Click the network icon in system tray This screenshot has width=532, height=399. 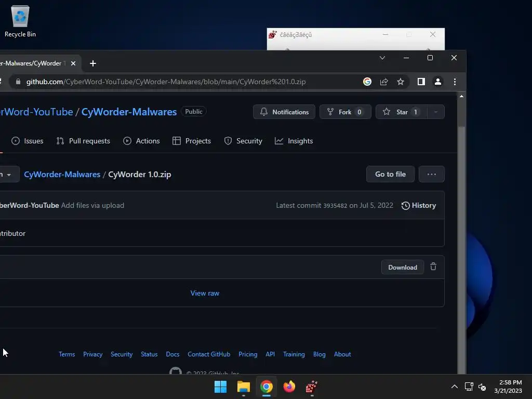pos(469,387)
